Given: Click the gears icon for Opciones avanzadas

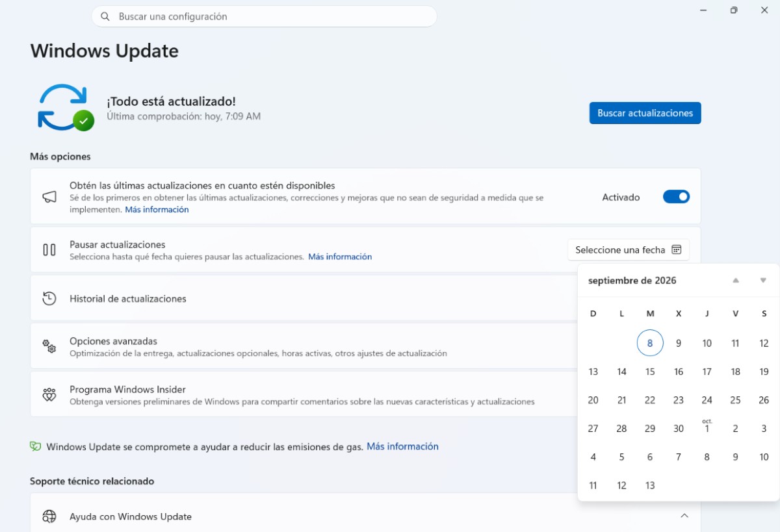Looking at the screenshot, I should click(x=49, y=346).
